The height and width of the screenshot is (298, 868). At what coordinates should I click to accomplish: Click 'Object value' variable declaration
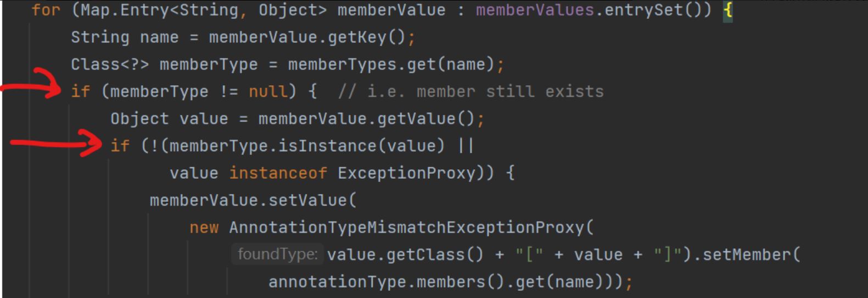point(169,119)
